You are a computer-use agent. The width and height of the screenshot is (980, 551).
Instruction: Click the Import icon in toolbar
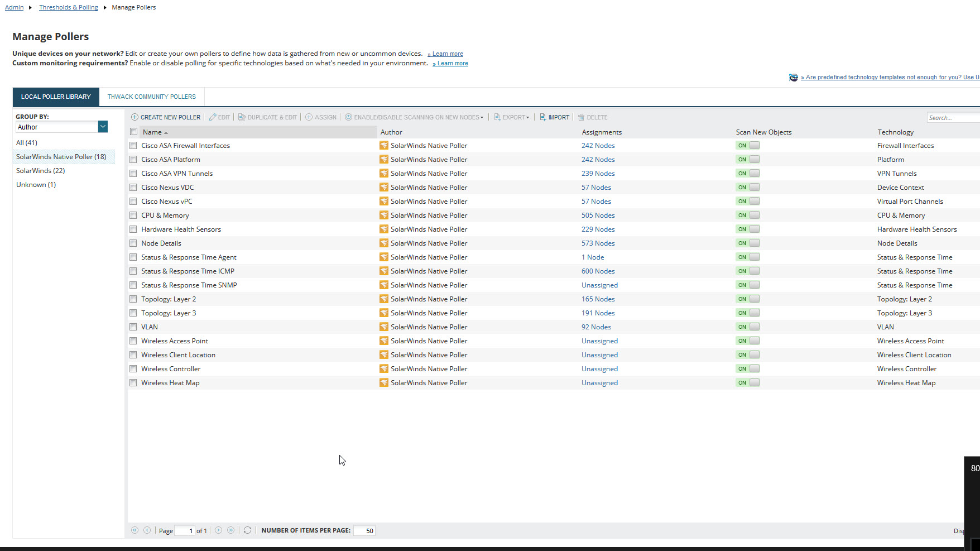click(542, 117)
